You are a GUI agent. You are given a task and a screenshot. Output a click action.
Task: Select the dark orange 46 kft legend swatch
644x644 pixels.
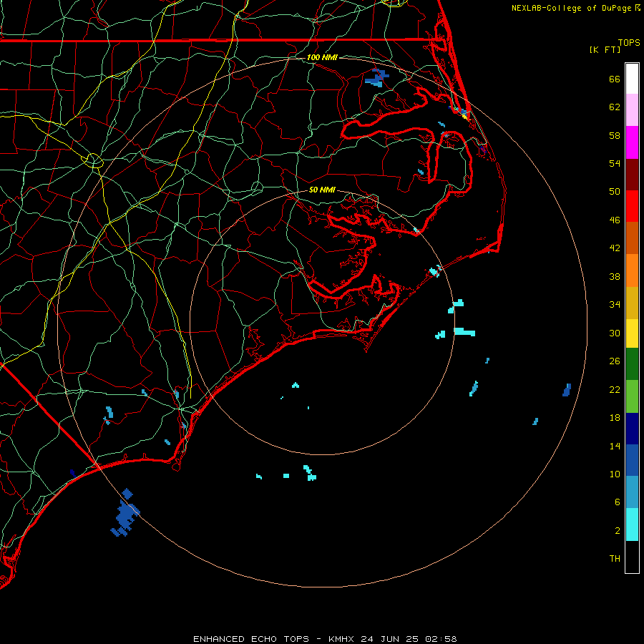click(632, 238)
